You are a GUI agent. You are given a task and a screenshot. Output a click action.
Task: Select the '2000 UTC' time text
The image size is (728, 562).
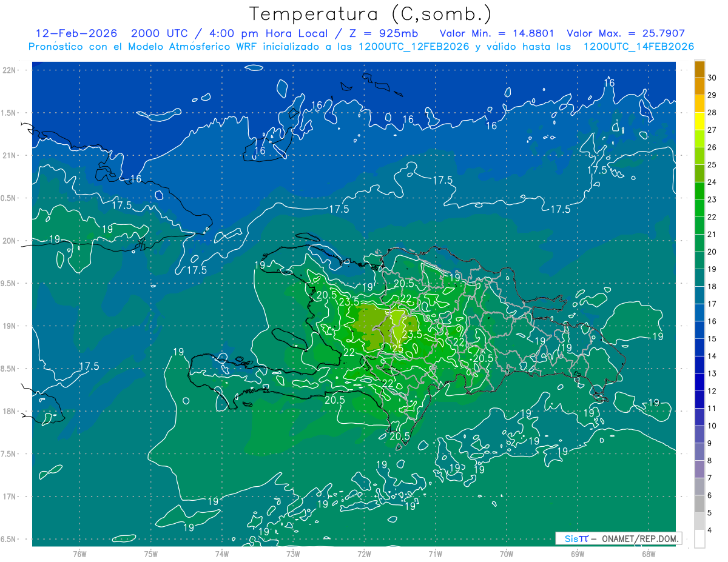point(158,33)
